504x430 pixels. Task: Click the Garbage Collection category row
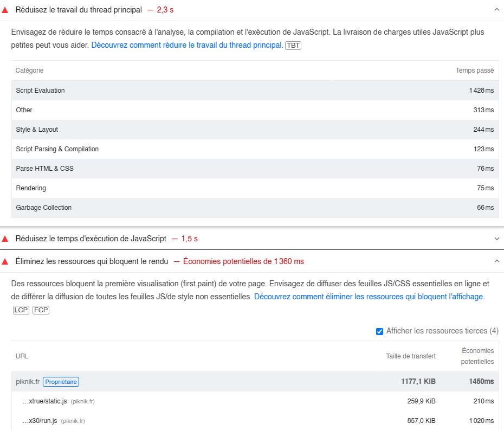click(x=255, y=208)
